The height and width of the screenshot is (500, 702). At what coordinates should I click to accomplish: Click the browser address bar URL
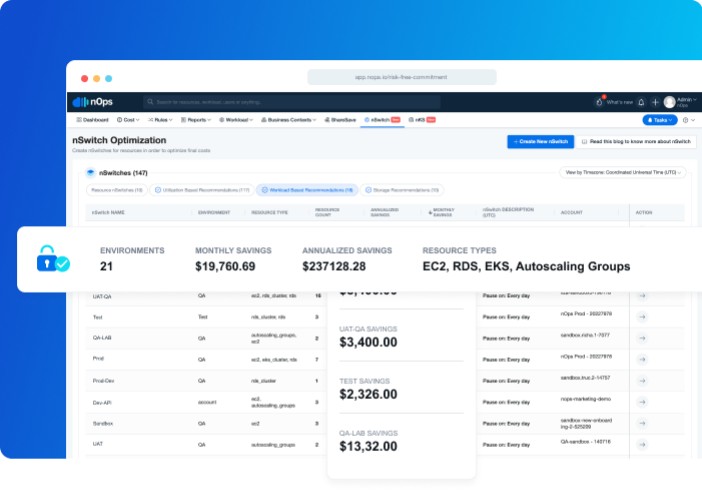point(402,77)
